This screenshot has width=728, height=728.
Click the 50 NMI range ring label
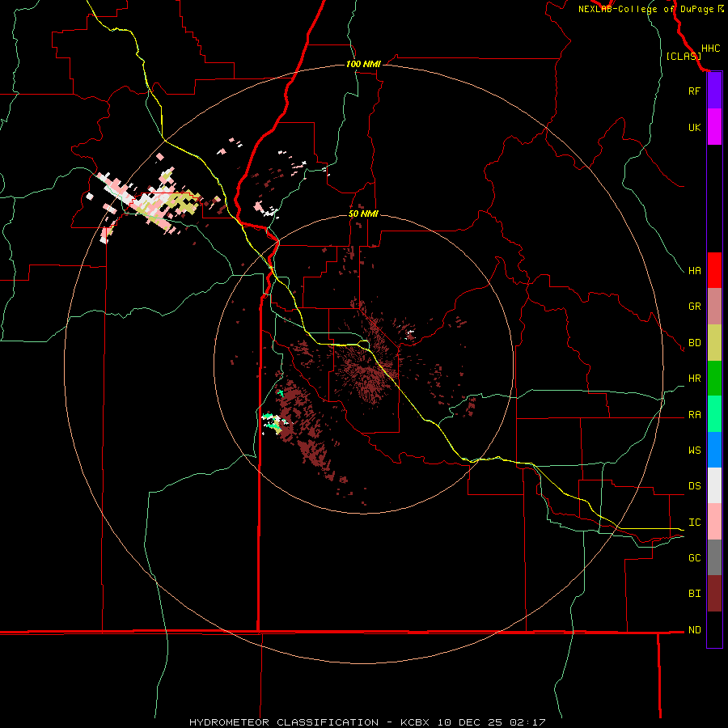[363, 214]
